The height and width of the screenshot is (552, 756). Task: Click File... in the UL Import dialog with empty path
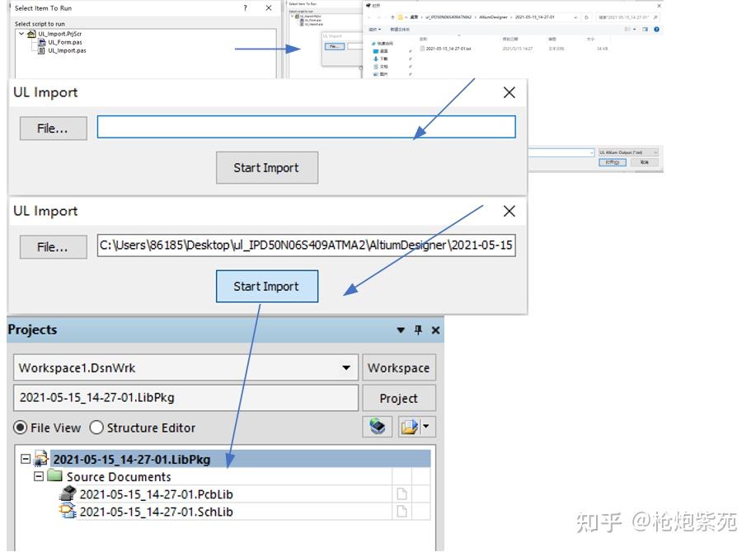pyautogui.click(x=54, y=129)
